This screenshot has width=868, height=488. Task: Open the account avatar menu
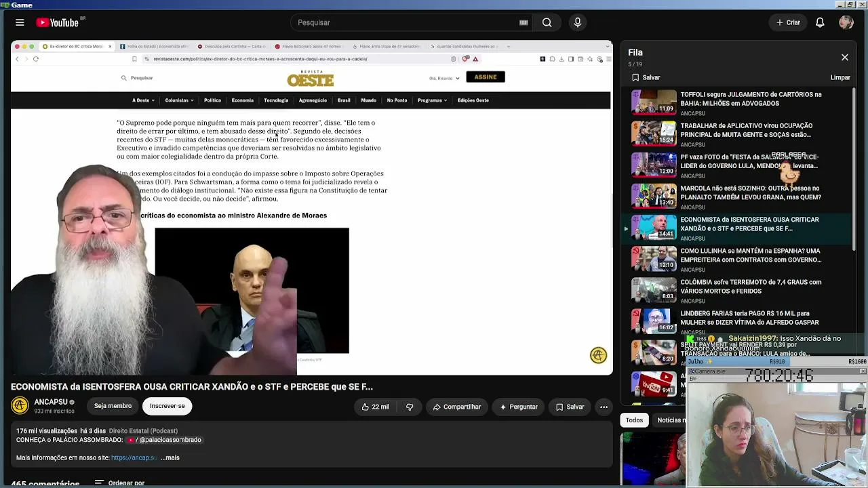point(846,22)
